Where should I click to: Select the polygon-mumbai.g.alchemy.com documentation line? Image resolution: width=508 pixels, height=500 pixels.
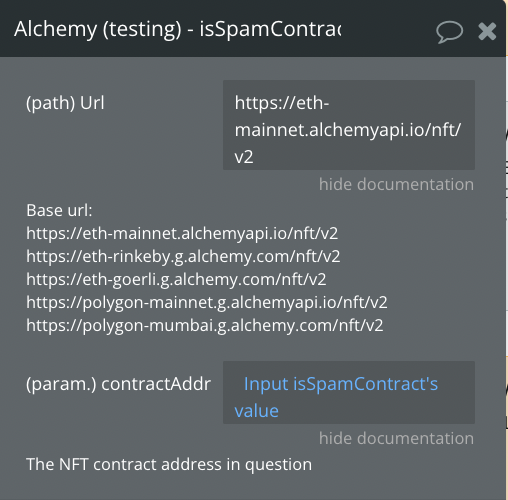point(205,325)
